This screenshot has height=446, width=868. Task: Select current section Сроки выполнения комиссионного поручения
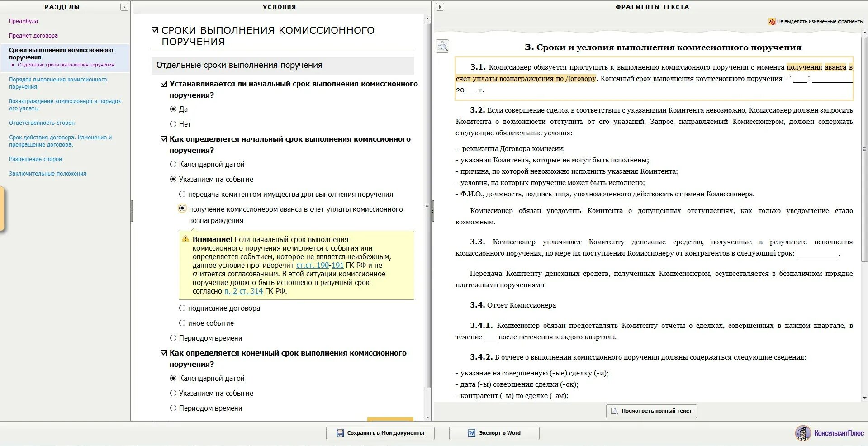click(x=61, y=54)
